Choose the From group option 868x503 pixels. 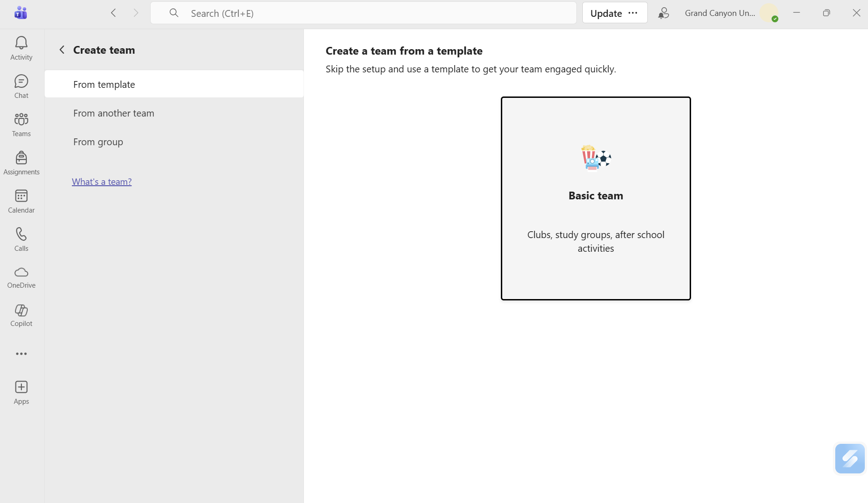pyautogui.click(x=98, y=142)
